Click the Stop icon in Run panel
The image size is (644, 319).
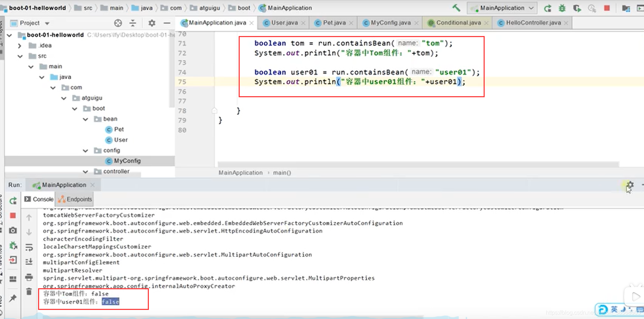click(13, 215)
